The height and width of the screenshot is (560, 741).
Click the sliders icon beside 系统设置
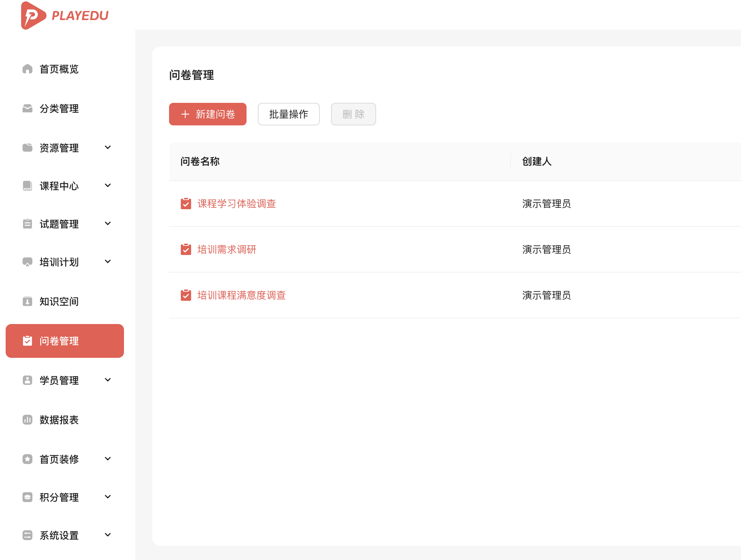[27, 535]
